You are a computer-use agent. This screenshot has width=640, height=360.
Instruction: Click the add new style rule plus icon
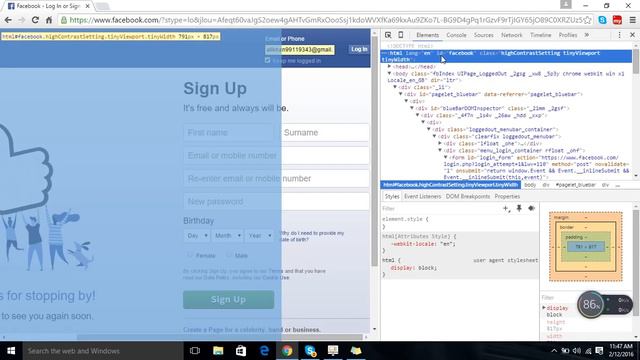coord(506,208)
